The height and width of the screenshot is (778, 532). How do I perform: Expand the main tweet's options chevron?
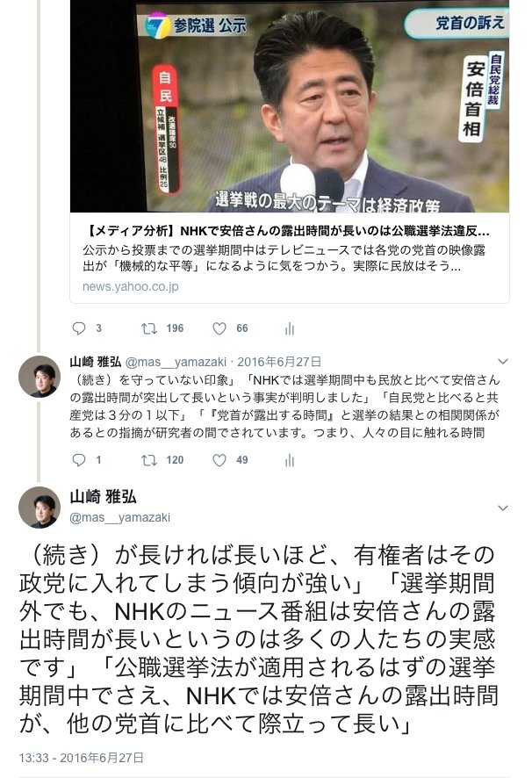click(x=503, y=508)
